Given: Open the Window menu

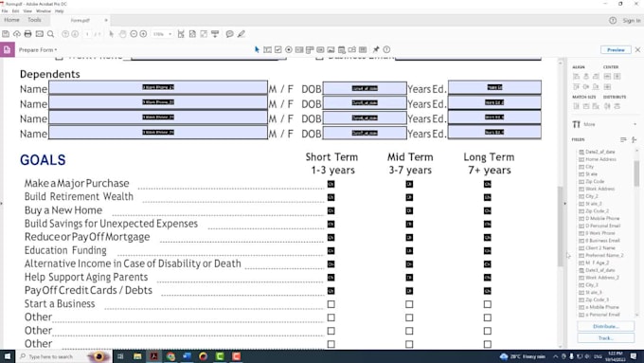Looking at the screenshot, I should click(44, 11).
